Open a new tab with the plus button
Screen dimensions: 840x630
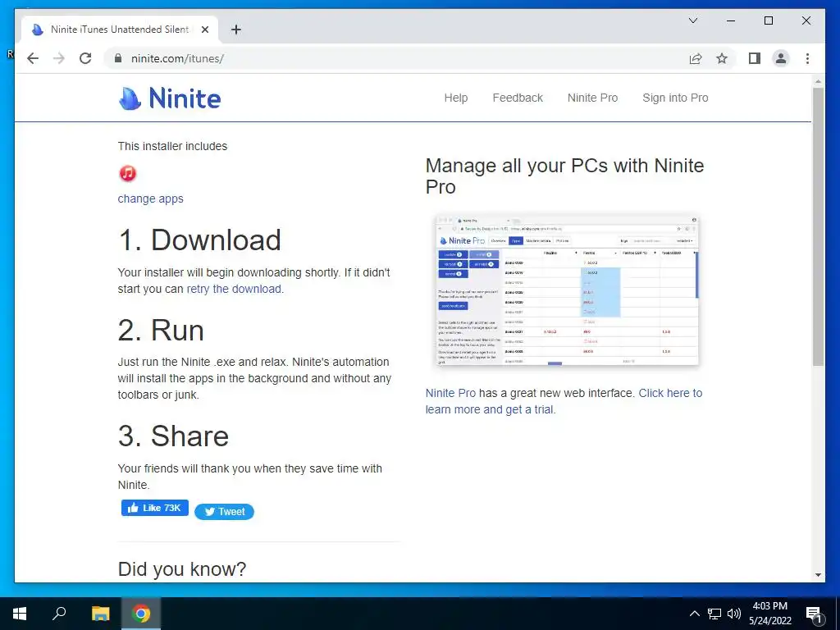click(x=235, y=30)
